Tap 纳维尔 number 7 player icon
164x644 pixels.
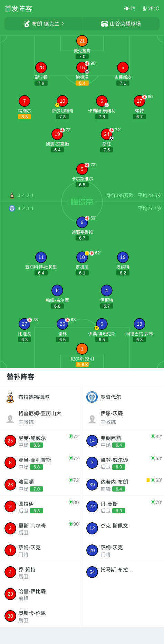coord(24,101)
